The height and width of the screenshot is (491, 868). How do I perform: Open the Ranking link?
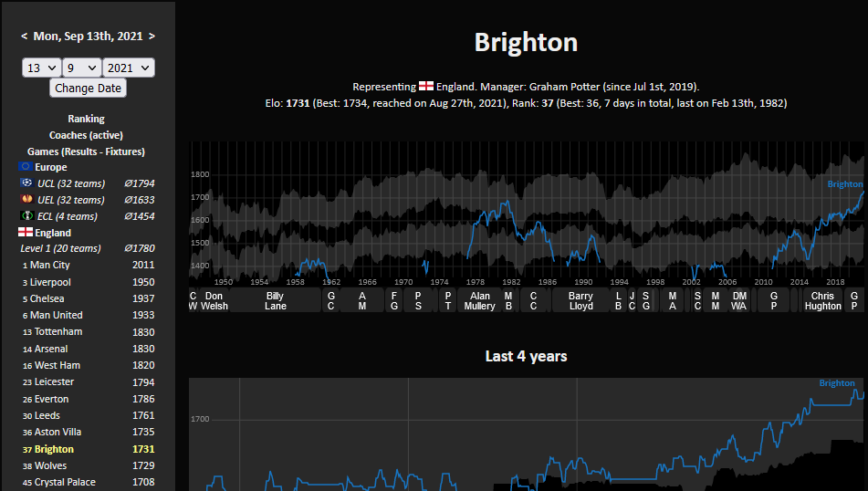coord(87,119)
